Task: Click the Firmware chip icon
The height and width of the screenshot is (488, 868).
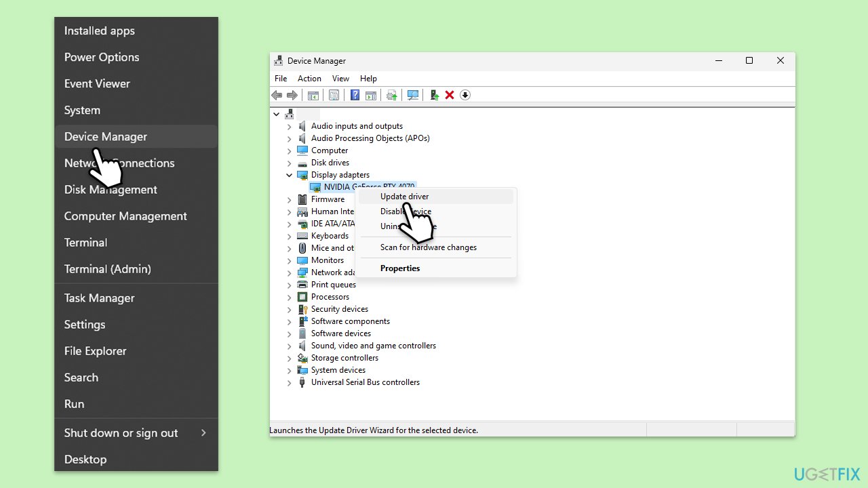Action: [302, 199]
